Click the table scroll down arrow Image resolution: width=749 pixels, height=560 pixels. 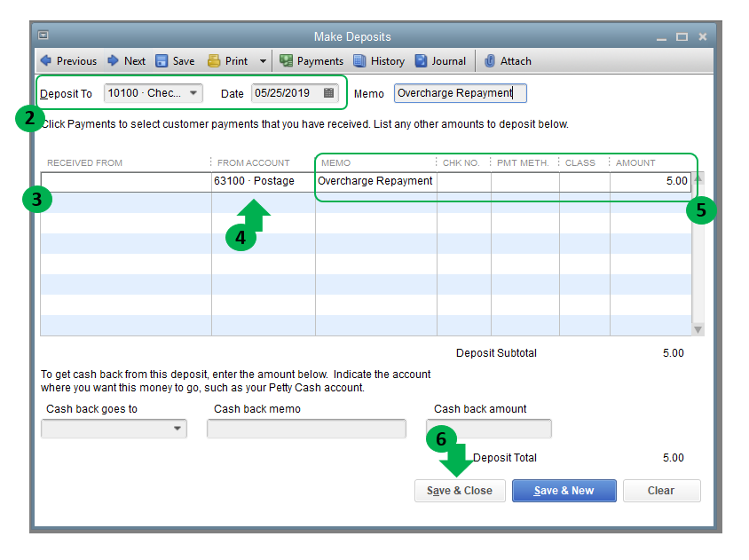point(698,329)
